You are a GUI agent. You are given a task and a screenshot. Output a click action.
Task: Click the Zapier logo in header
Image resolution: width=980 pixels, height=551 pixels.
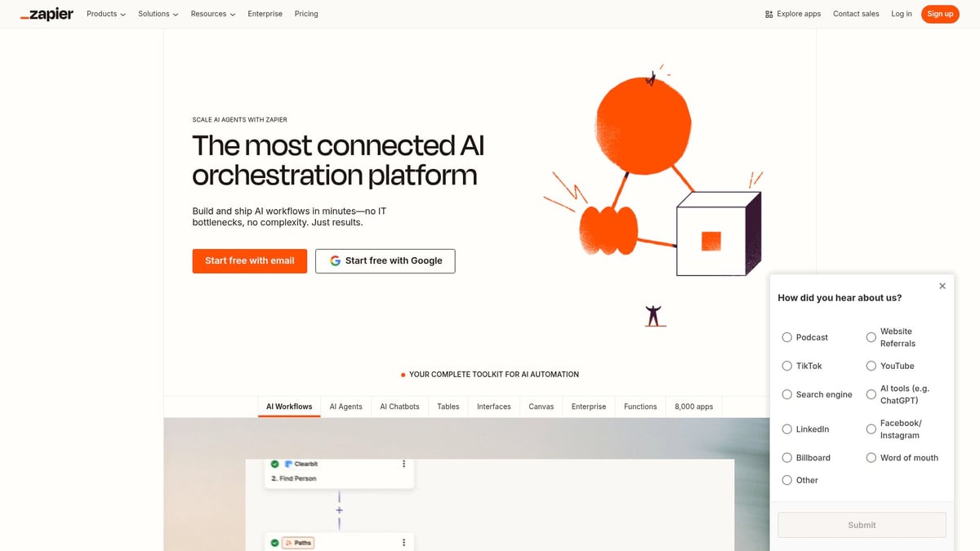(x=47, y=14)
